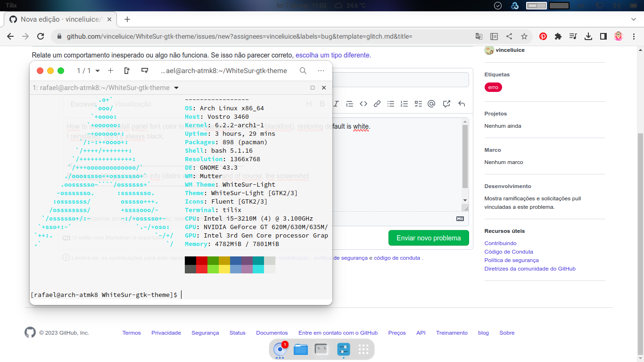Open the Tilix ellipsis options menu
Screen dimensions: 644x362
coord(321,71)
